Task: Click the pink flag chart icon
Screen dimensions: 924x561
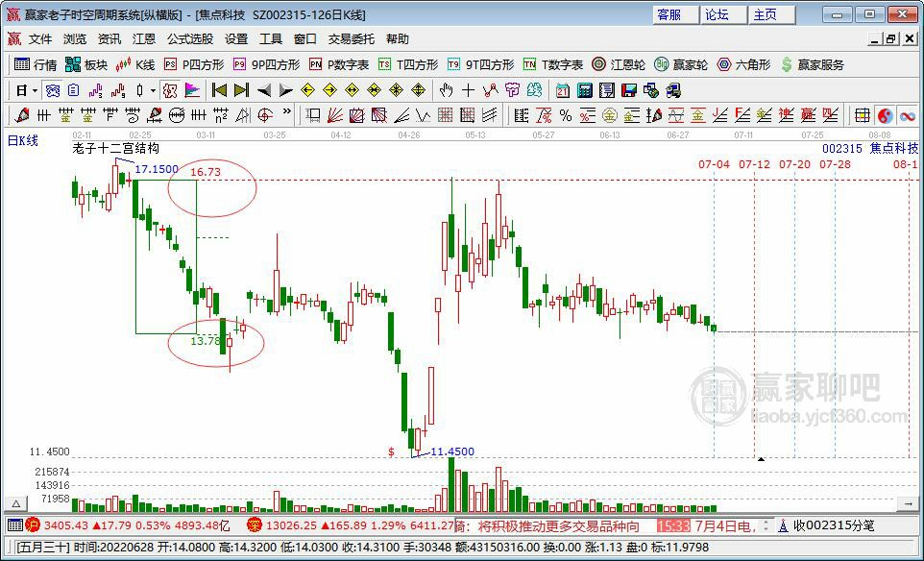Action: coord(192,90)
